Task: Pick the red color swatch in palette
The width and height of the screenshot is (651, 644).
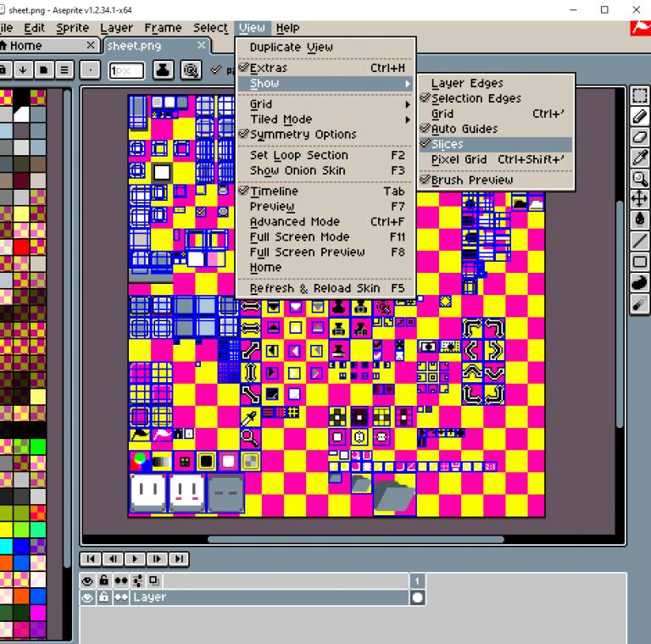Action: [21, 247]
